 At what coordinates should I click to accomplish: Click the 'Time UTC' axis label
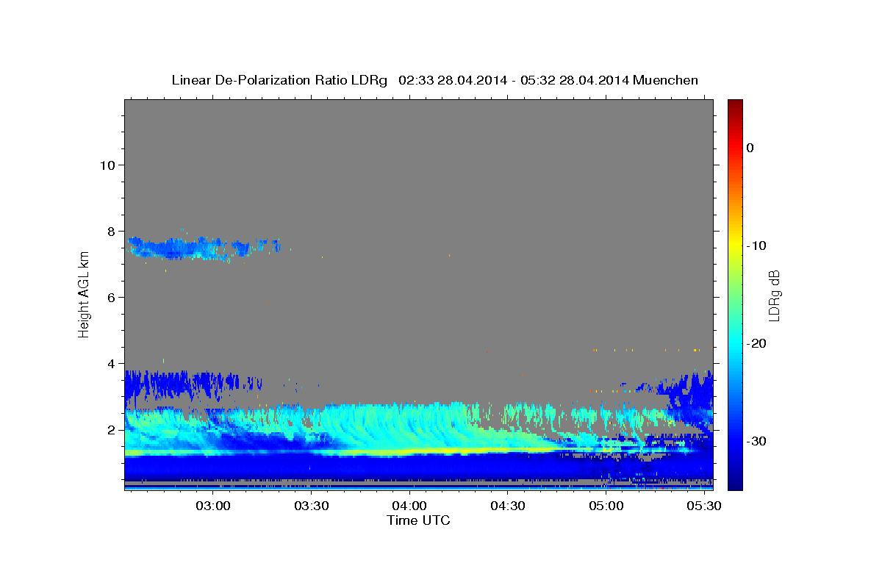[x=418, y=520]
